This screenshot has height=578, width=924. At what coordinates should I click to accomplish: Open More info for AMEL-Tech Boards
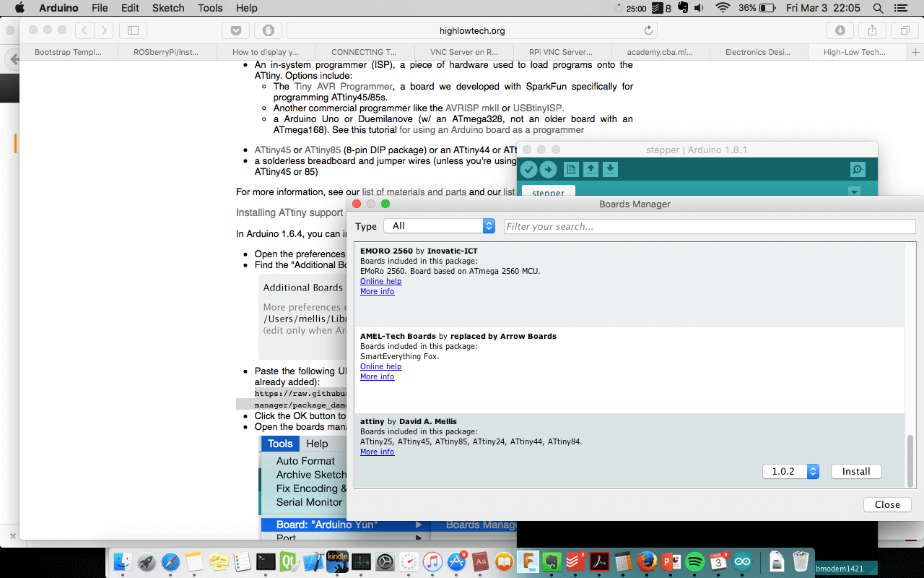[378, 376]
